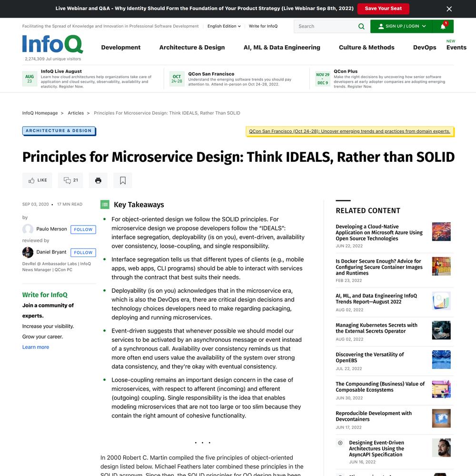
Task: Open the Docker Secure article thumbnail
Action: tap(441, 266)
